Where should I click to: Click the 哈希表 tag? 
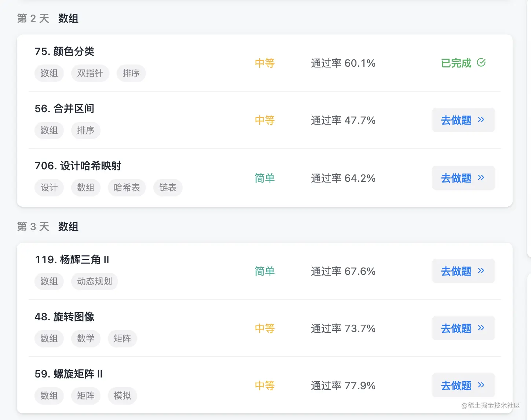click(x=127, y=188)
